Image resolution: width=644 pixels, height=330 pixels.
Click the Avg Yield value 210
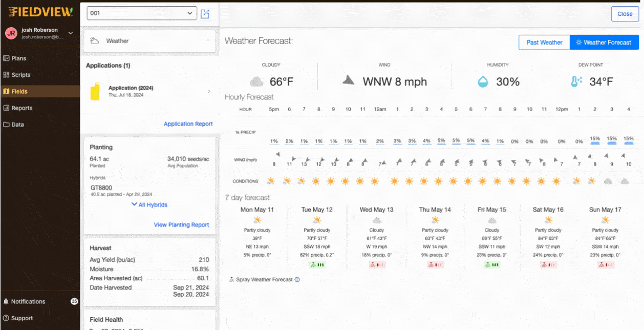tap(204, 260)
